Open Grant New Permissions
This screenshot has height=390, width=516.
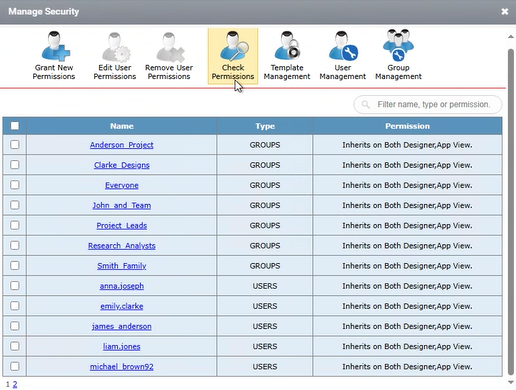[x=54, y=56]
